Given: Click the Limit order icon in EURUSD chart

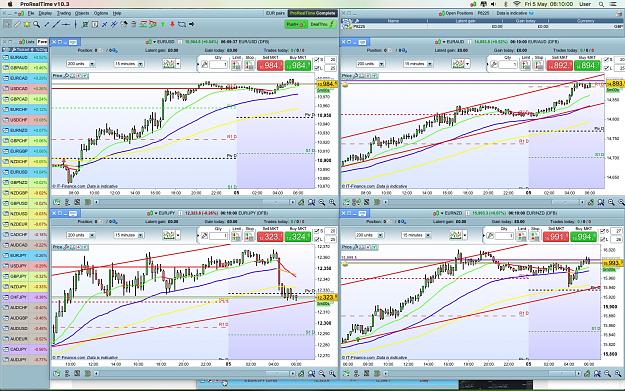Looking at the screenshot, I should tap(236, 65).
